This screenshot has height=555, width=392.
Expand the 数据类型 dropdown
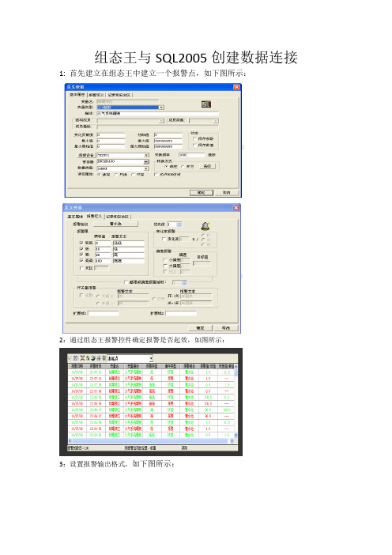pyautogui.click(x=146, y=168)
